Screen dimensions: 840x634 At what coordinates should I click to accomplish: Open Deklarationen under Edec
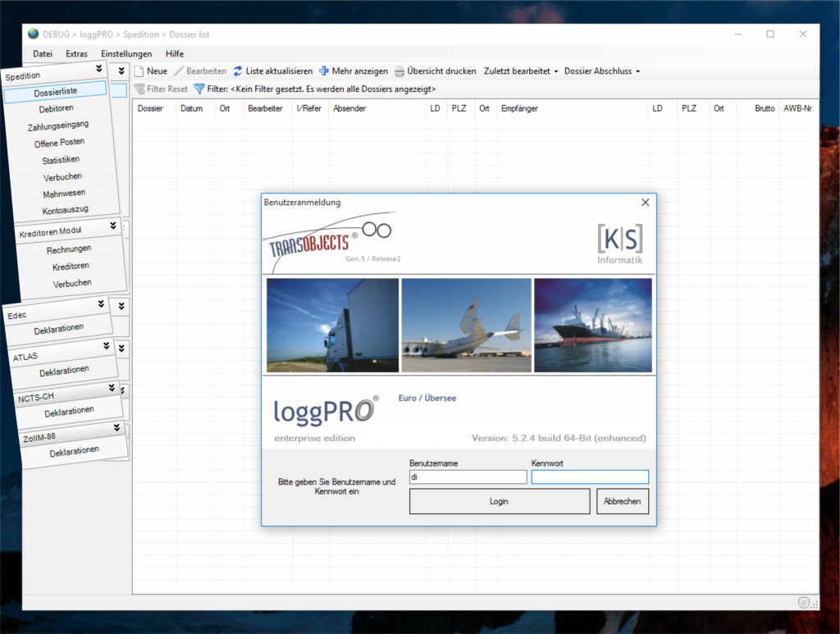[x=58, y=329]
